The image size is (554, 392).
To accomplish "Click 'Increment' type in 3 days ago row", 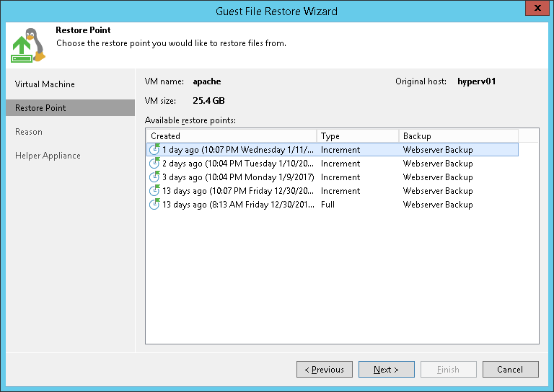I will point(340,177).
